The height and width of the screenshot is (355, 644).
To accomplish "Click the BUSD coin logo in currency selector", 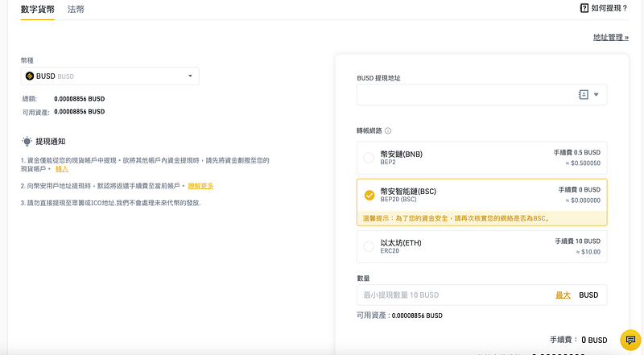I will (30, 76).
